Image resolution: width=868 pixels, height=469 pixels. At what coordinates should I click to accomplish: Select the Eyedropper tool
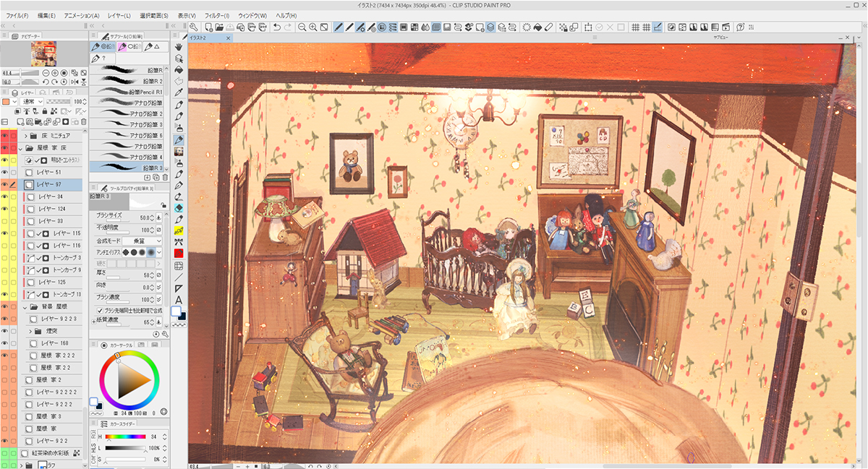tap(179, 93)
